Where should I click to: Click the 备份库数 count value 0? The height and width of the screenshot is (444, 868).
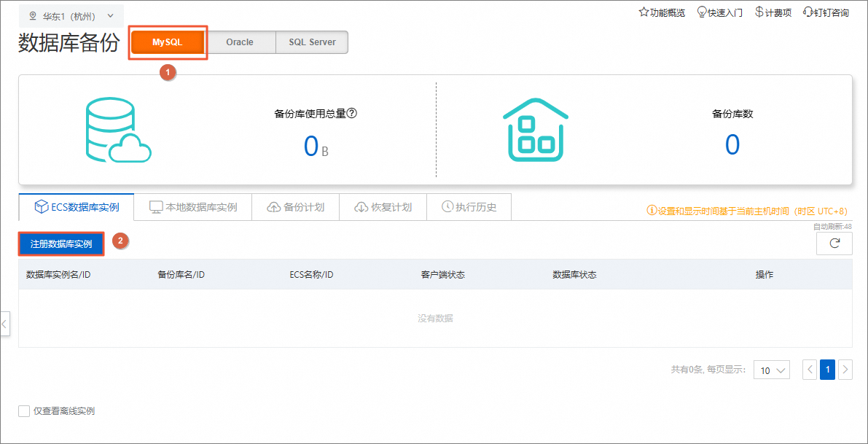732,145
